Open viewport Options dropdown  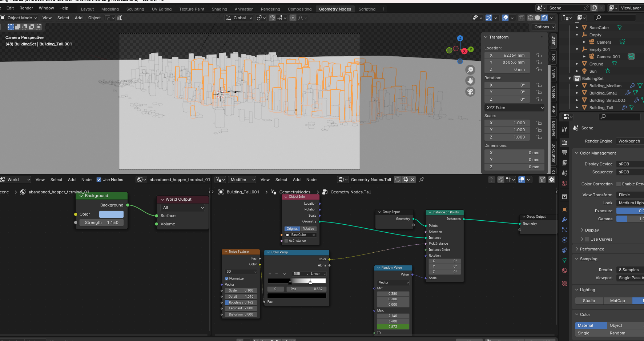[544, 27]
